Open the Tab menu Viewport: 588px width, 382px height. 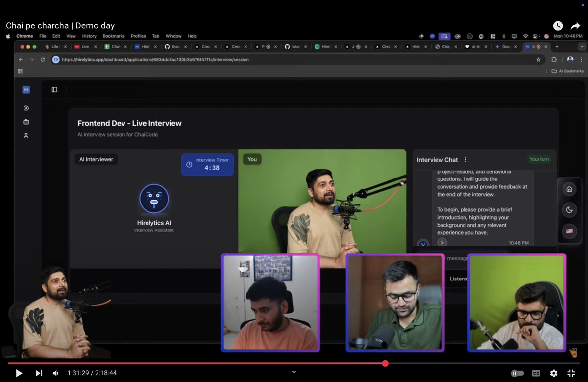pyautogui.click(x=155, y=36)
